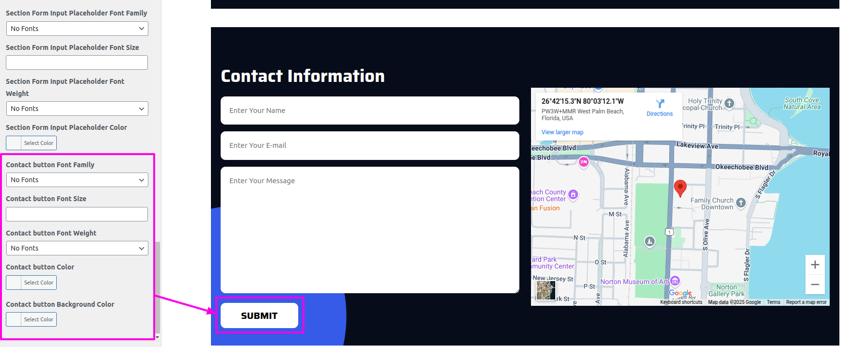Open View larger map link

tap(563, 132)
